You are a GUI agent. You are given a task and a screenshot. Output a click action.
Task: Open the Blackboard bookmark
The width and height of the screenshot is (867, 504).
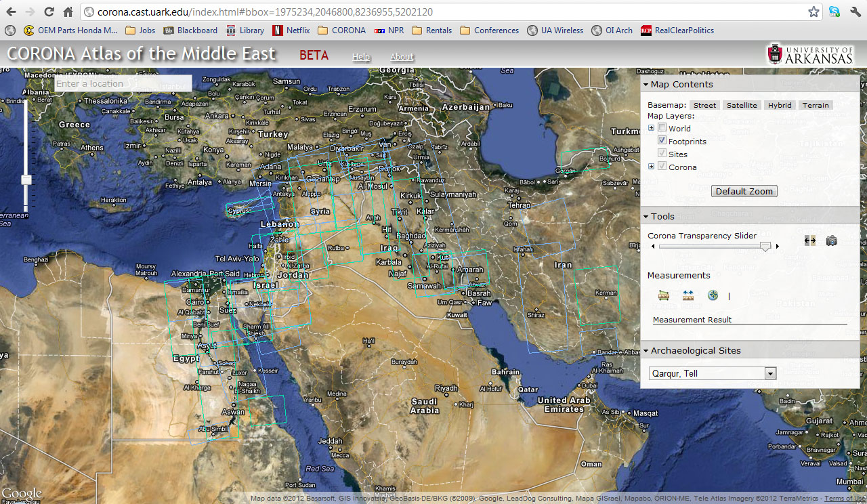tap(190, 30)
